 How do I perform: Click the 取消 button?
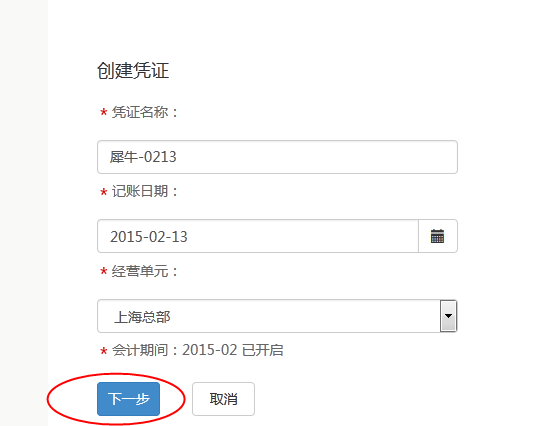(x=223, y=399)
